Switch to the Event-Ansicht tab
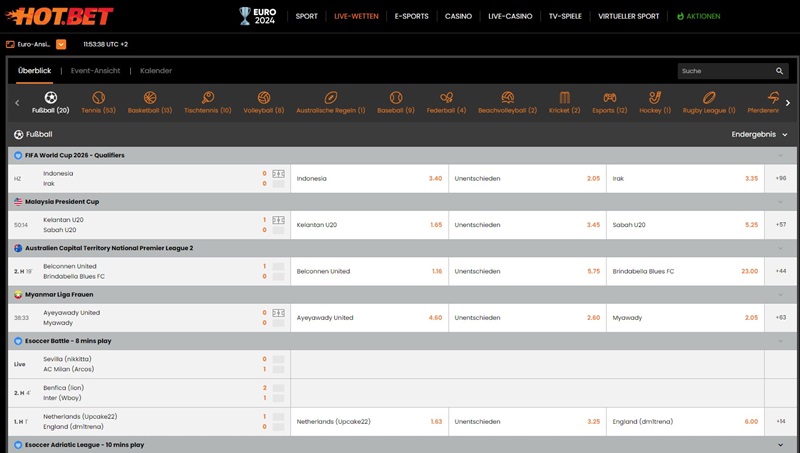 point(95,71)
